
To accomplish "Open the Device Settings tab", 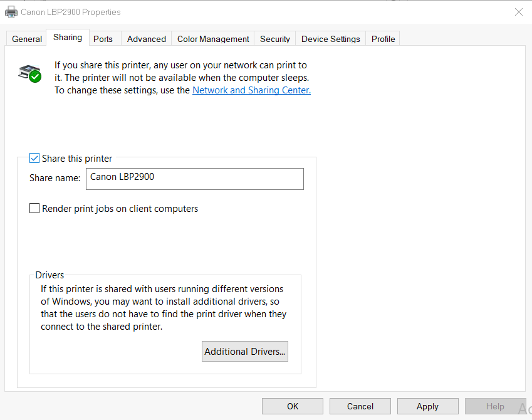I will 330,39.
